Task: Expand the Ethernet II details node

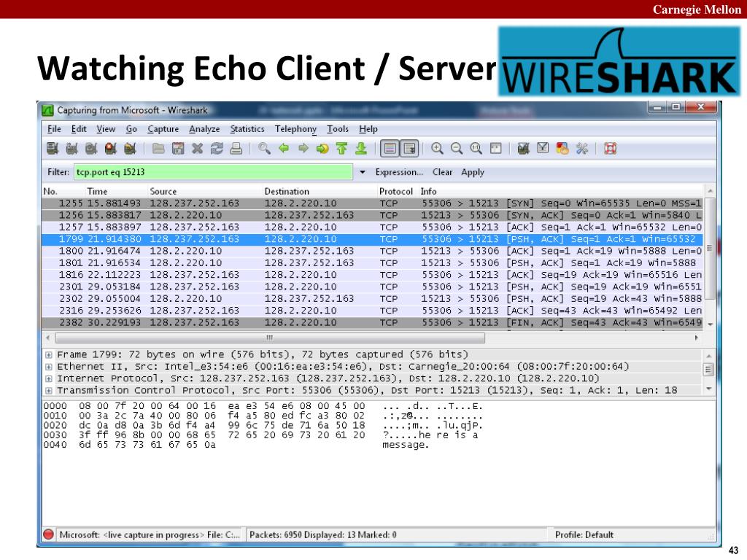Action: coord(49,367)
